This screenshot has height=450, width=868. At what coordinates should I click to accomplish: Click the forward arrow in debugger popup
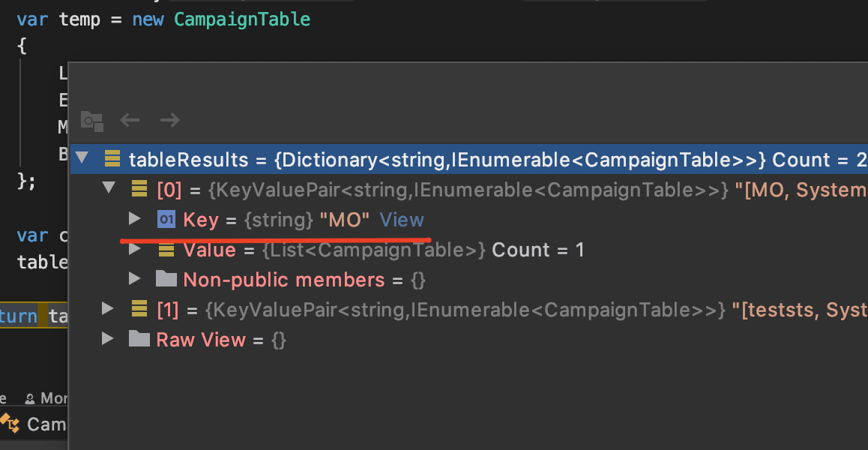170,120
